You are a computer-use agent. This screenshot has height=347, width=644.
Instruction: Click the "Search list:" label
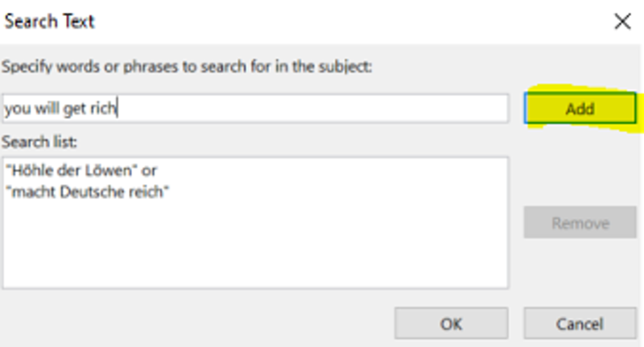click(x=39, y=142)
